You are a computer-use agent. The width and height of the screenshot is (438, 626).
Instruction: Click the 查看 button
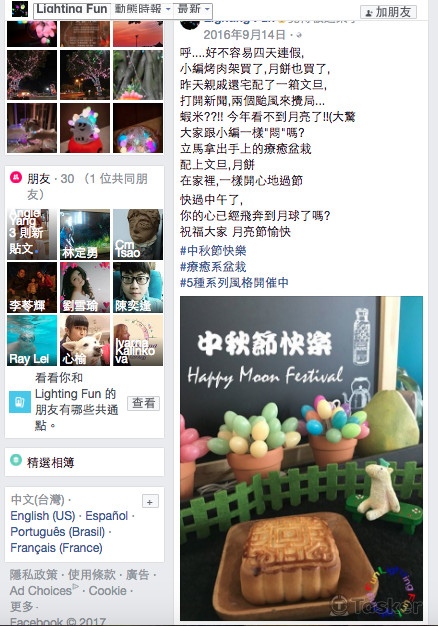tap(143, 403)
